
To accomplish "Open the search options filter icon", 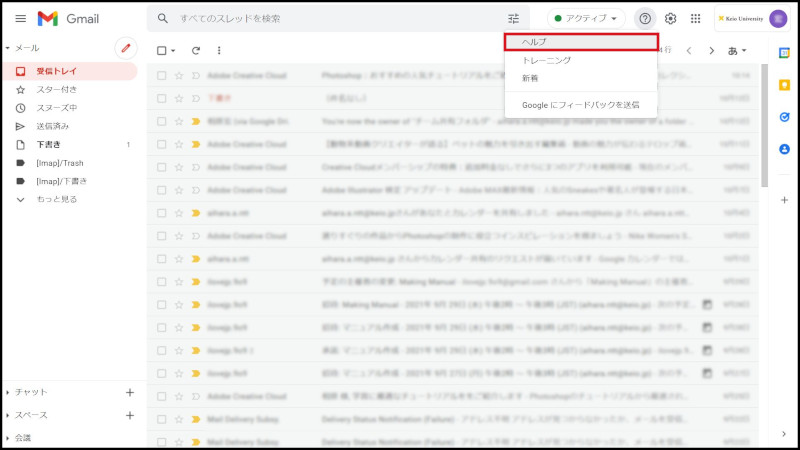I will click(514, 18).
